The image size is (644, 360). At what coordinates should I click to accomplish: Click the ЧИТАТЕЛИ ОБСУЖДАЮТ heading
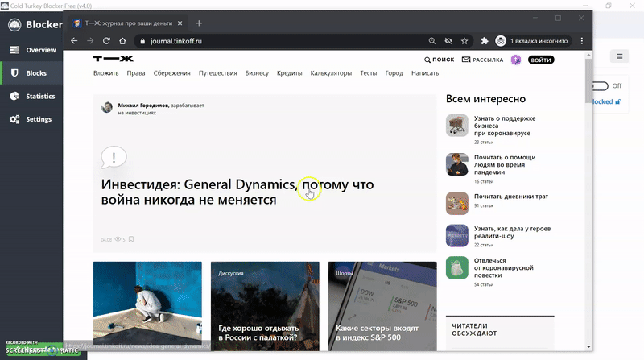pyautogui.click(x=474, y=329)
